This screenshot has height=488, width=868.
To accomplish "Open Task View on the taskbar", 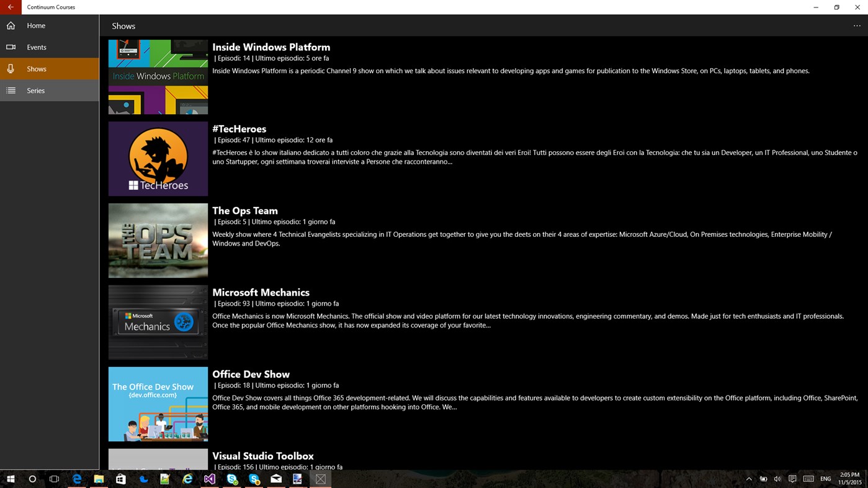I will (55, 479).
